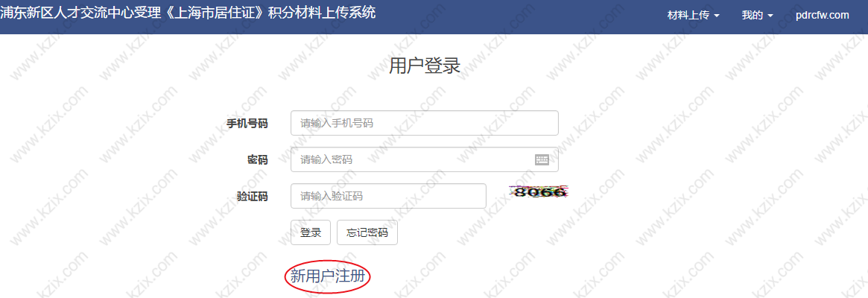Screen dimensions: 868x298
Task: Focus the 请输入手机号码 phone field
Action: click(x=425, y=123)
